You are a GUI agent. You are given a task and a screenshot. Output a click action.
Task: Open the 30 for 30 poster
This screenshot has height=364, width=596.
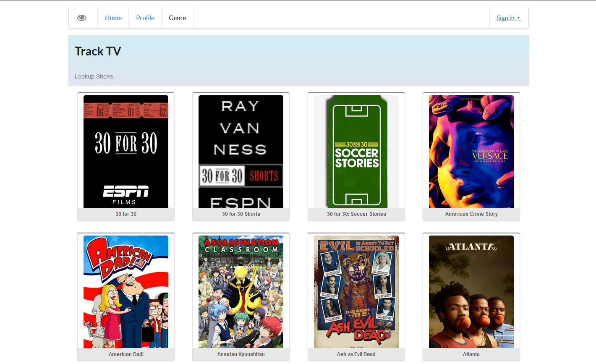coord(126,152)
